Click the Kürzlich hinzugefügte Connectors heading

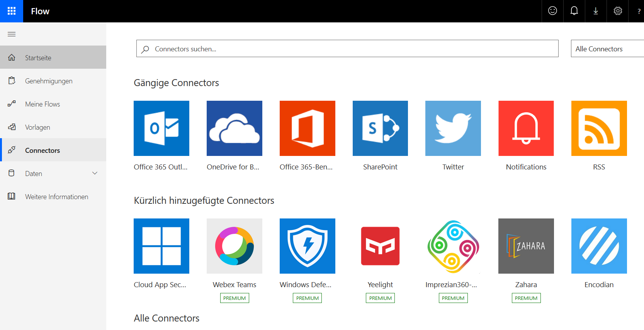click(x=204, y=201)
